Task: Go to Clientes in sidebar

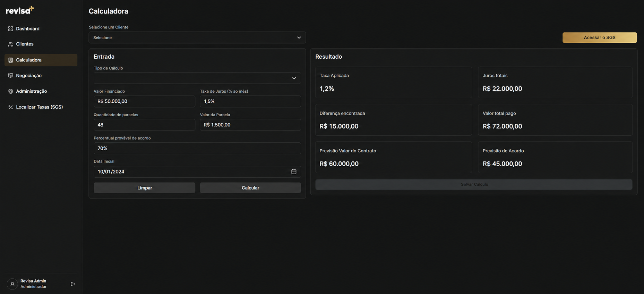Action: pos(41,44)
